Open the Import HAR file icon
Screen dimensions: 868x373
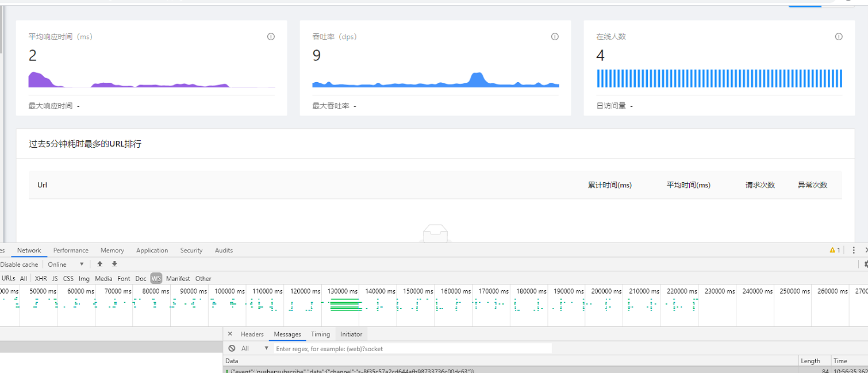click(x=100, y=264)
